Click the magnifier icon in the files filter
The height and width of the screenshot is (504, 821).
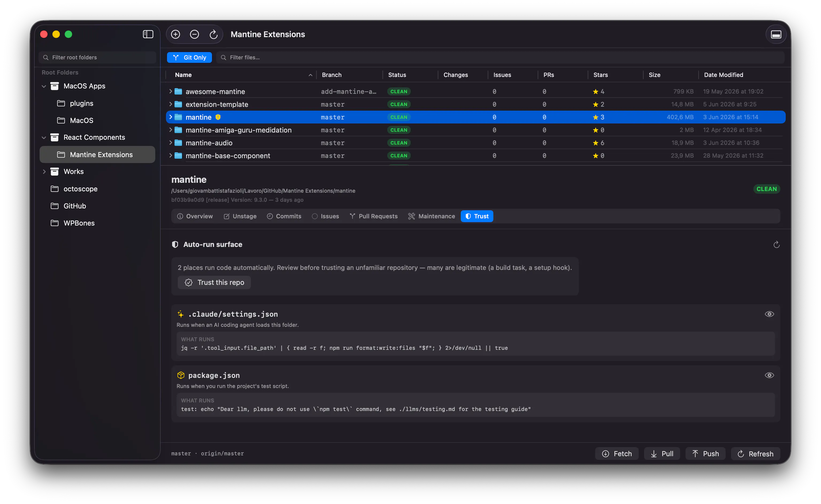click(x=223, y=57)
